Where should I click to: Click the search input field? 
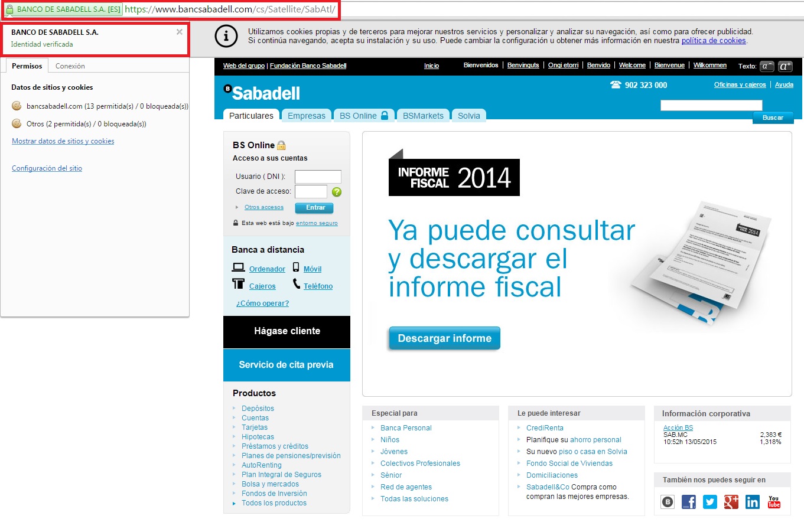coord(711,105)
